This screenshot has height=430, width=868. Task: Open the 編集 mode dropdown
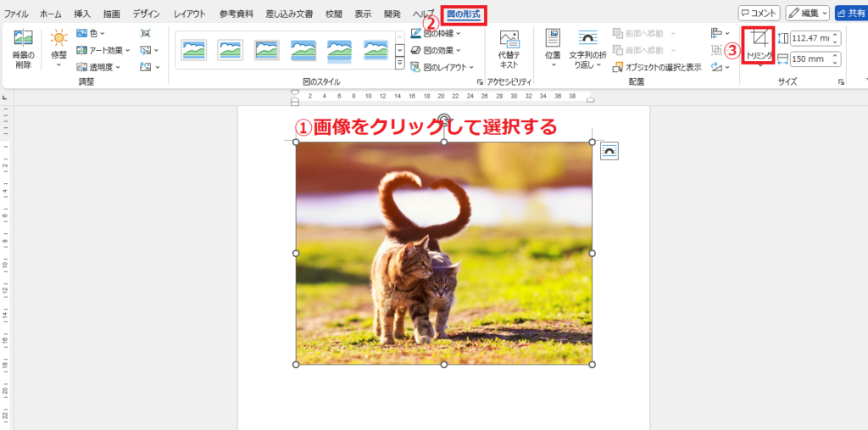[x=807, y=14]
